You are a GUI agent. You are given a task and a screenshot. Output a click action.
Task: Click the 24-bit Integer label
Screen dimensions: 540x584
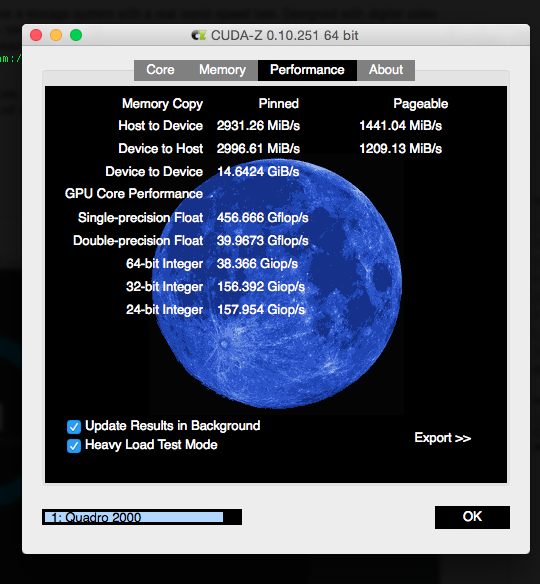point(164,310)
